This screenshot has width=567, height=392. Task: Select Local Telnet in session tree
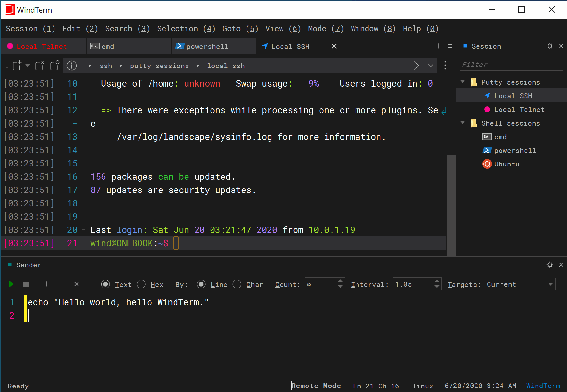(512, 110)
